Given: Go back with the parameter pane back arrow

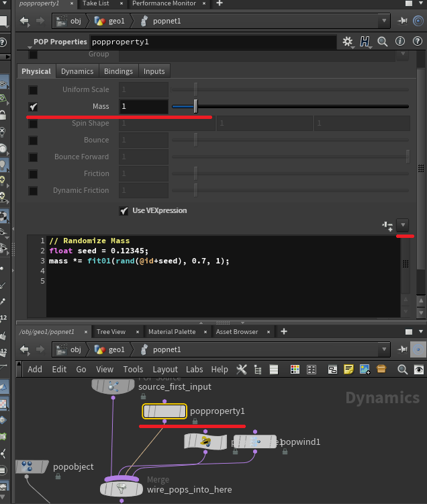Looking at the screenshot, I should tap(24, 21).
